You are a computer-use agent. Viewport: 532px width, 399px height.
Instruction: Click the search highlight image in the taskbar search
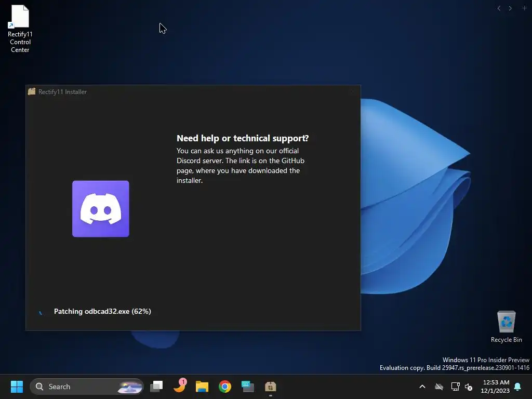tap(130, 387)
